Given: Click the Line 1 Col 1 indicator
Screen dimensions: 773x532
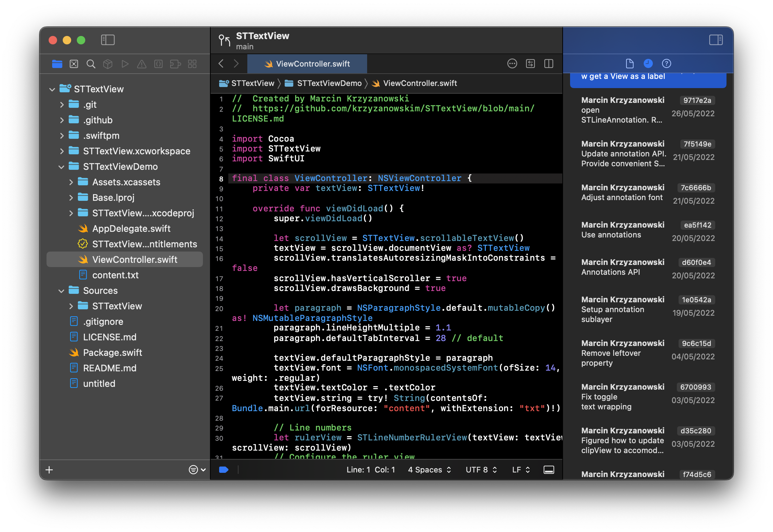Looking at the screenshot, I should coord(371,470).
